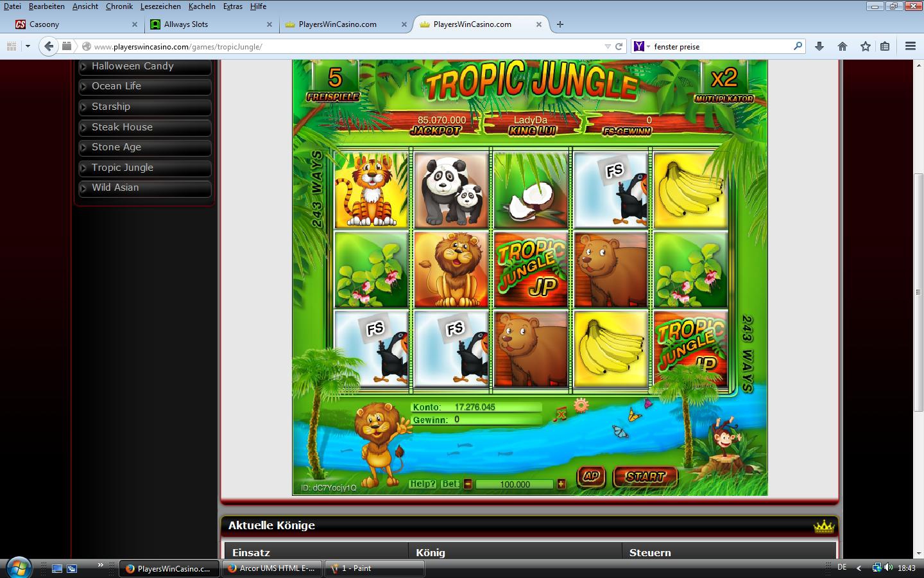Open the dropdown arrow next to tab groups

click(28, 46)
